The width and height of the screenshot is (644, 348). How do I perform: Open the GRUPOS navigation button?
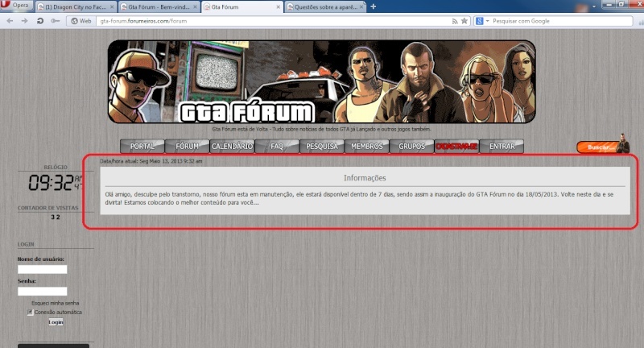pos(411,147)
